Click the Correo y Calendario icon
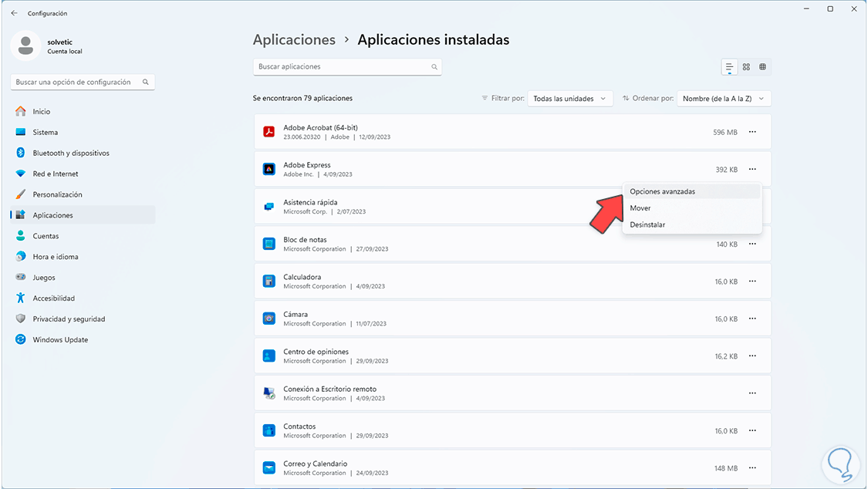868x489 pixels. (x=269, y=468)
